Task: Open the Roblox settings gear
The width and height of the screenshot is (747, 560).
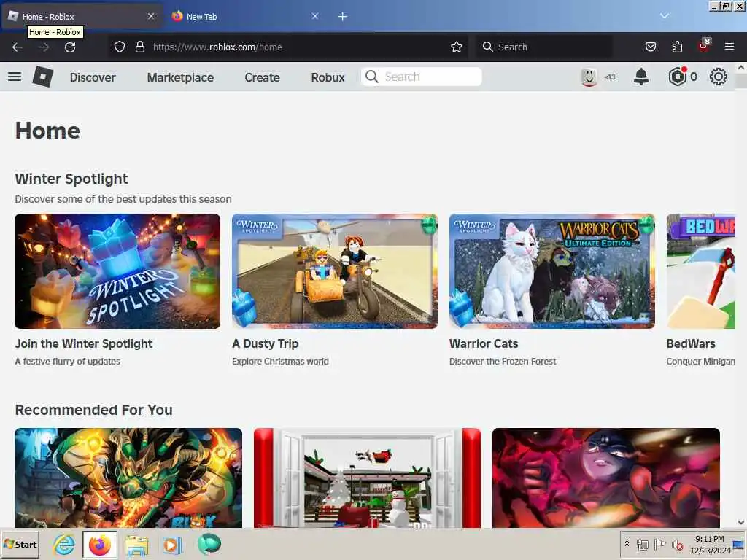Action: [x=718, y=77]
